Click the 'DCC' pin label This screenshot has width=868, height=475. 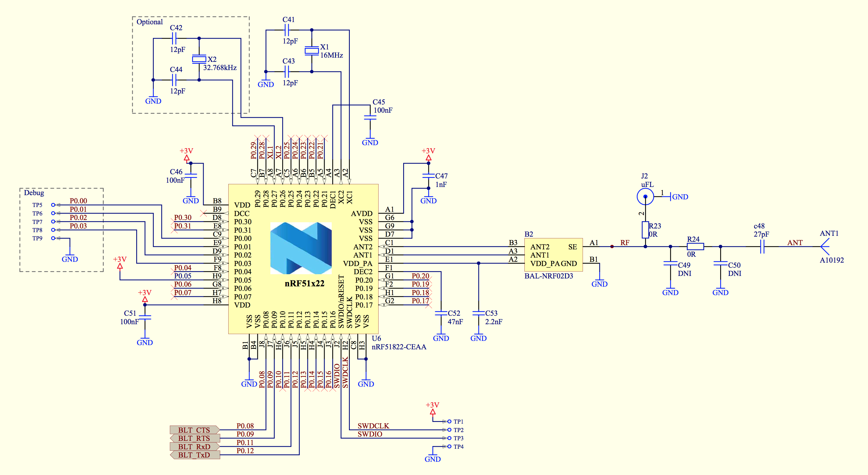[x=242, y=213]
